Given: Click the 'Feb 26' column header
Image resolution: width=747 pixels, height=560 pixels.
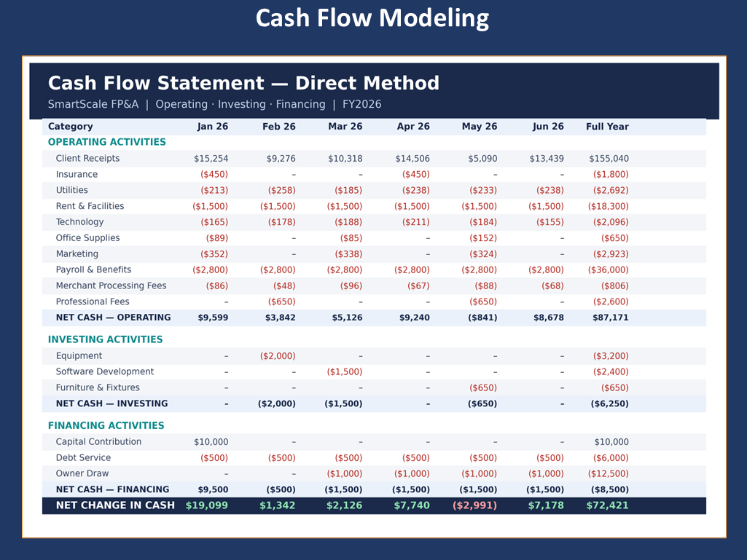Looking at the screenshot, I should click(278, 127).
